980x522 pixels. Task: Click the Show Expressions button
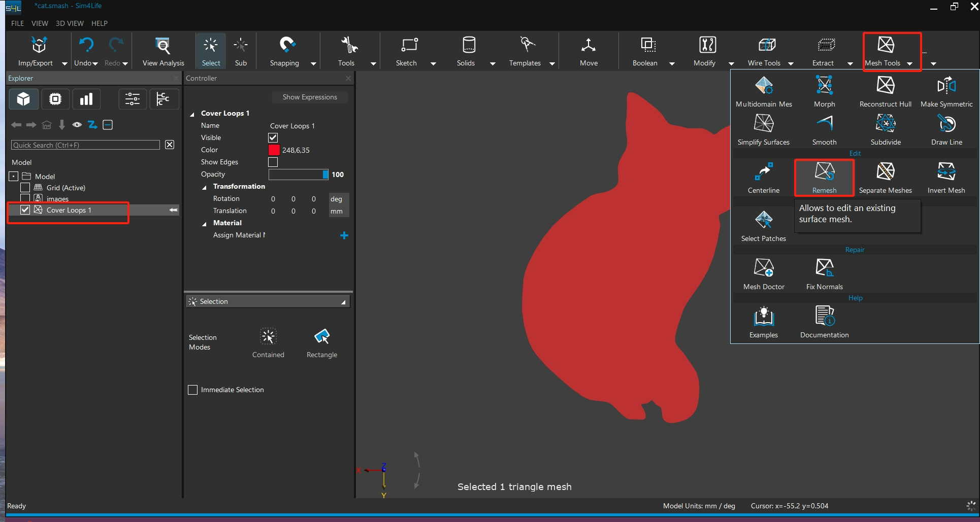pyautogui.click(x=310, y=97)
